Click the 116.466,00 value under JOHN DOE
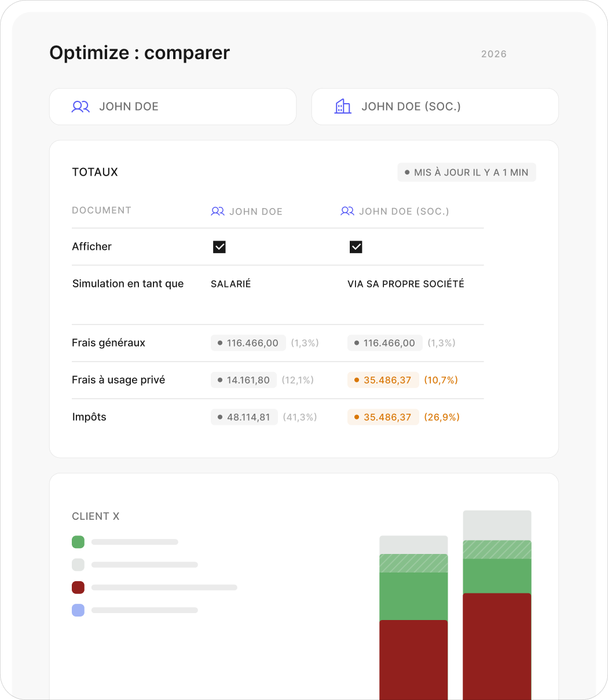The image size is (608, 700). tap(248, 343)
